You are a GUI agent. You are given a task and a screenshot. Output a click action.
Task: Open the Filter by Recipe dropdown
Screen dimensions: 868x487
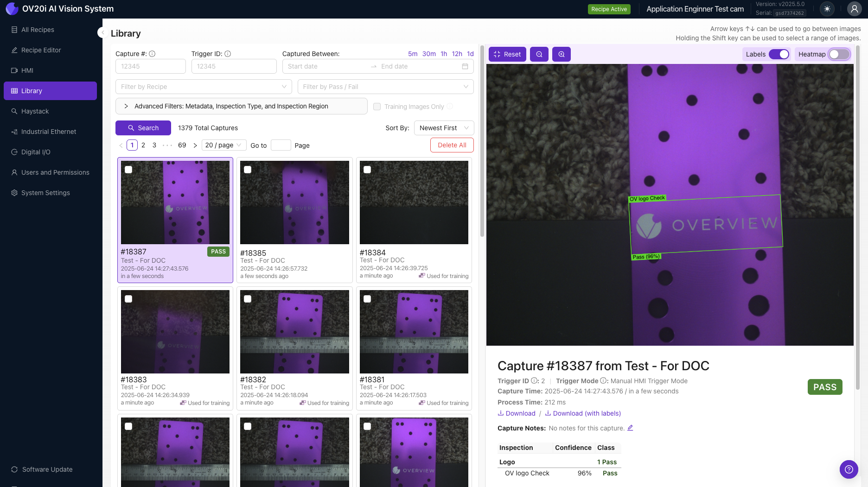coord(203,87)
